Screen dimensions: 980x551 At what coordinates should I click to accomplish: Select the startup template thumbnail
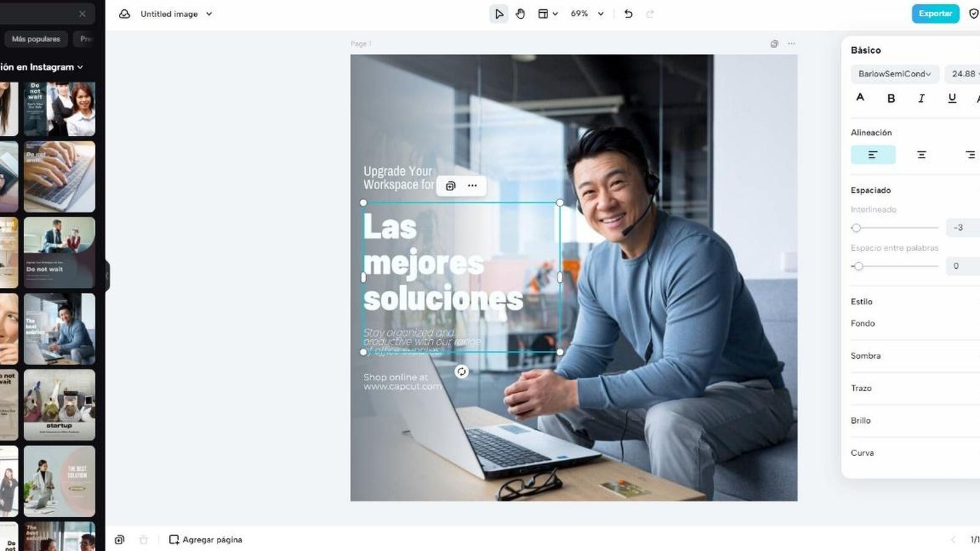click(x=59, y=405)
